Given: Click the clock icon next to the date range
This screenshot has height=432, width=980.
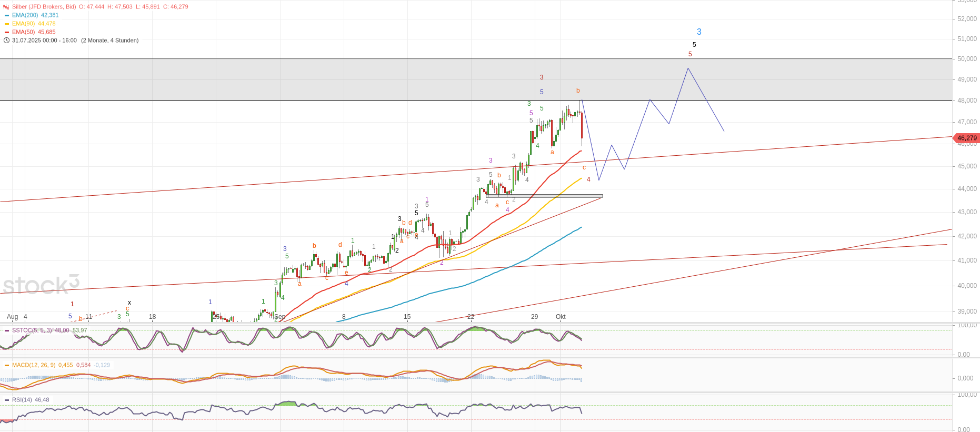Looking at the screenshot, I should tap(6, 41).
